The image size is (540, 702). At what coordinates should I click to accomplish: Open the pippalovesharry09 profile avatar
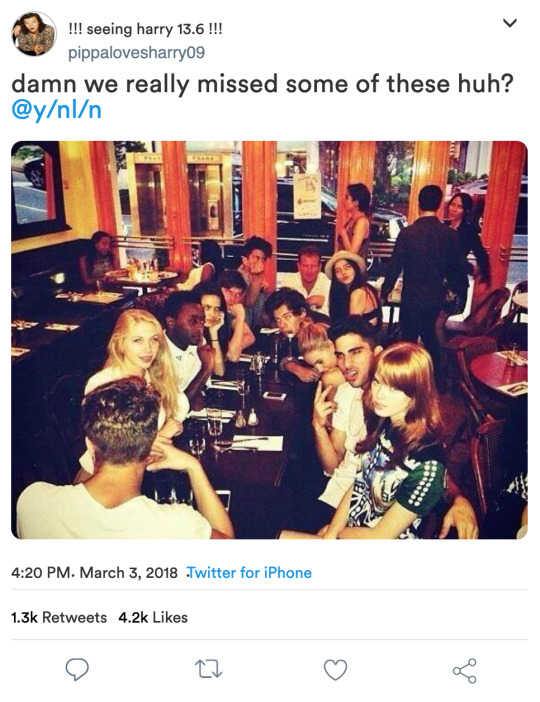coord(34,34)
